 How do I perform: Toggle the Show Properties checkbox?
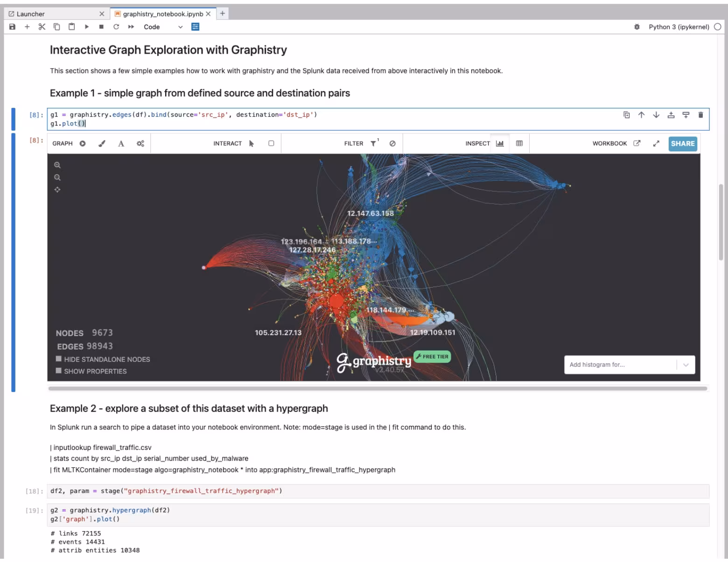(59, 371)
